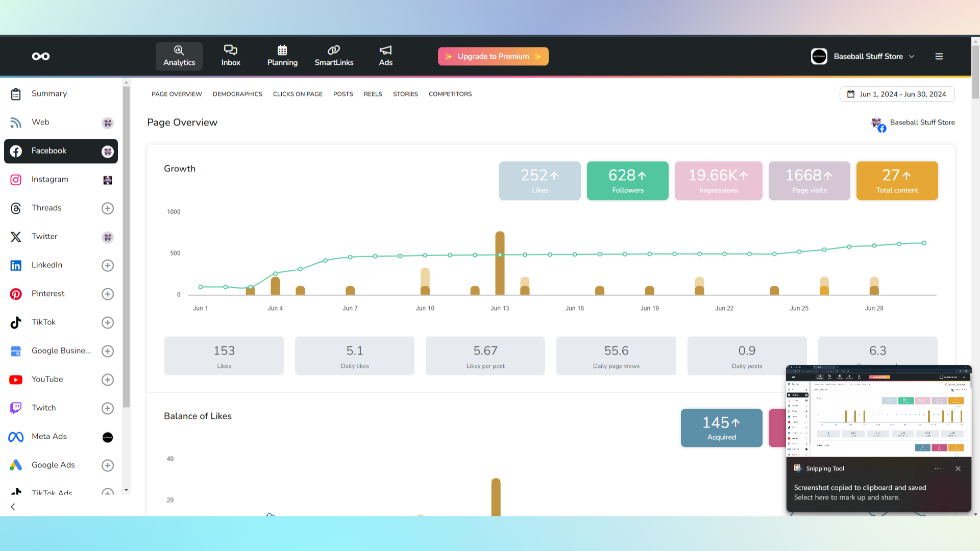Toggle the Followers growth metric card
Screen dimensions: 980x551
click(628, 181)
